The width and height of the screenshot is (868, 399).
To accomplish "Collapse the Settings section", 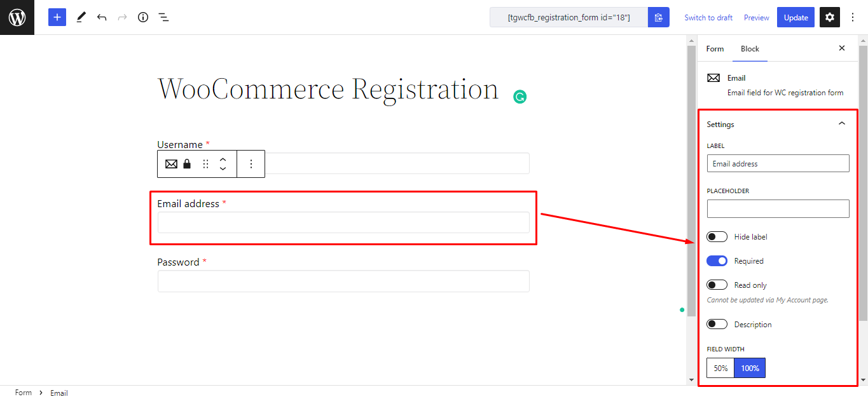I will coord(840,124).
